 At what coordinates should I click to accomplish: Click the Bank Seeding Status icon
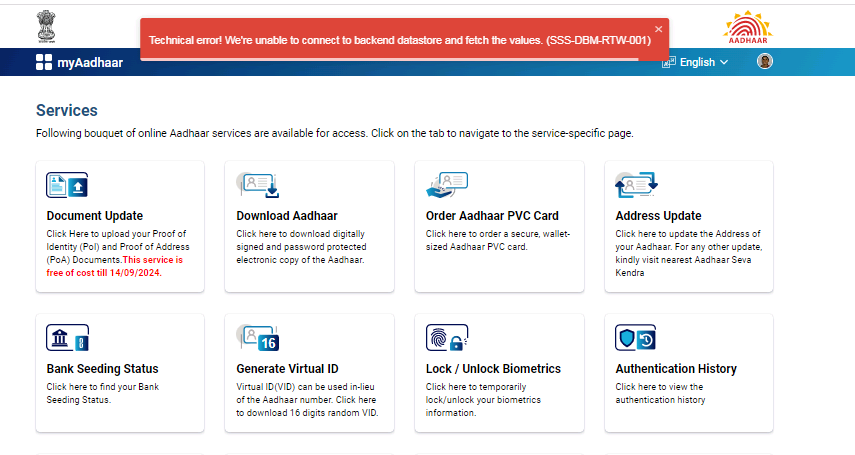point(67,338)
